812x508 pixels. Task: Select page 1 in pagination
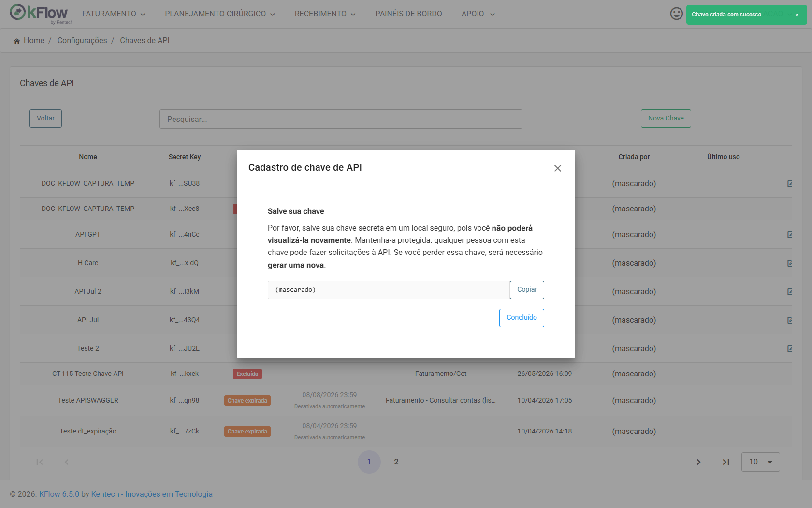(x=369, y=462)
